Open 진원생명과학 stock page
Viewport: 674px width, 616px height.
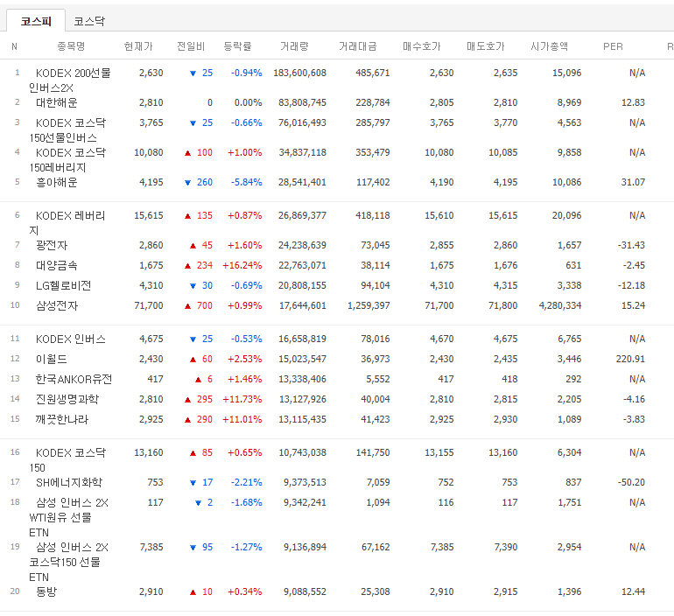(x=67, y=400)
